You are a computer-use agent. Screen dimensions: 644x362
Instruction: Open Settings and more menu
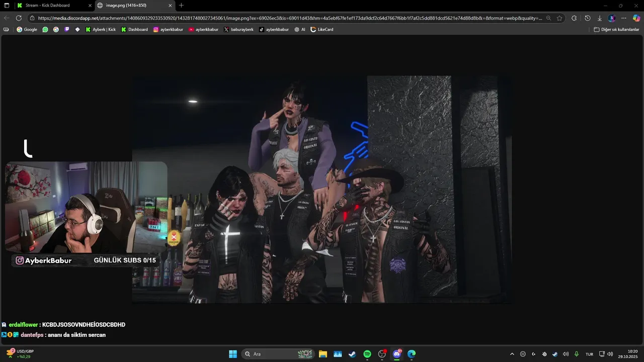[x=624, y=18]
